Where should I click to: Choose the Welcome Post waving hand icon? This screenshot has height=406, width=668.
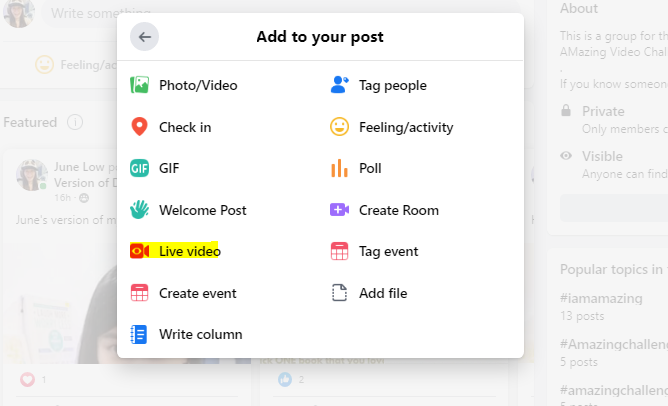tap(140, 210)
